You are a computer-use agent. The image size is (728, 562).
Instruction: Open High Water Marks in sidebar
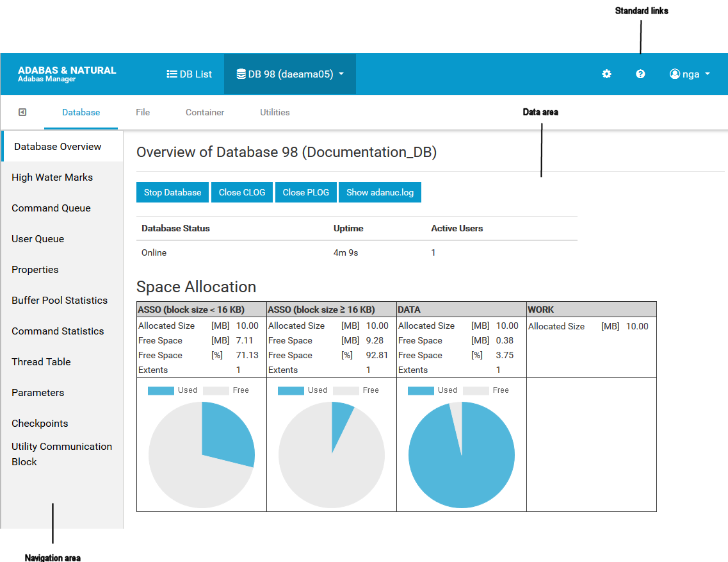click(x=52, y=178)
